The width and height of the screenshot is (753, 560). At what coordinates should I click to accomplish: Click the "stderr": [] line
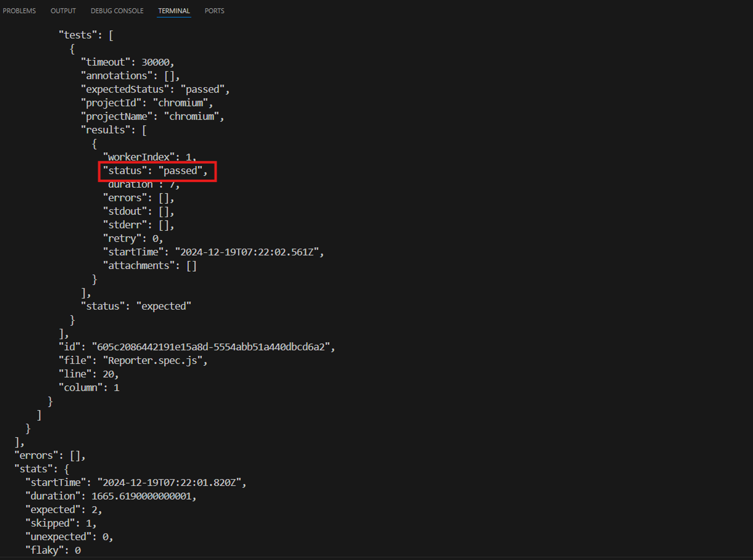139,225
